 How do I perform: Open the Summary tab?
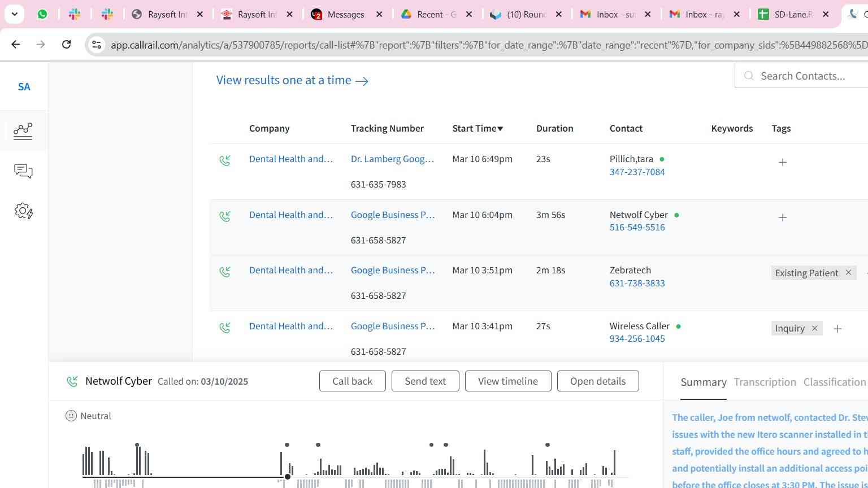coord(704,382)
